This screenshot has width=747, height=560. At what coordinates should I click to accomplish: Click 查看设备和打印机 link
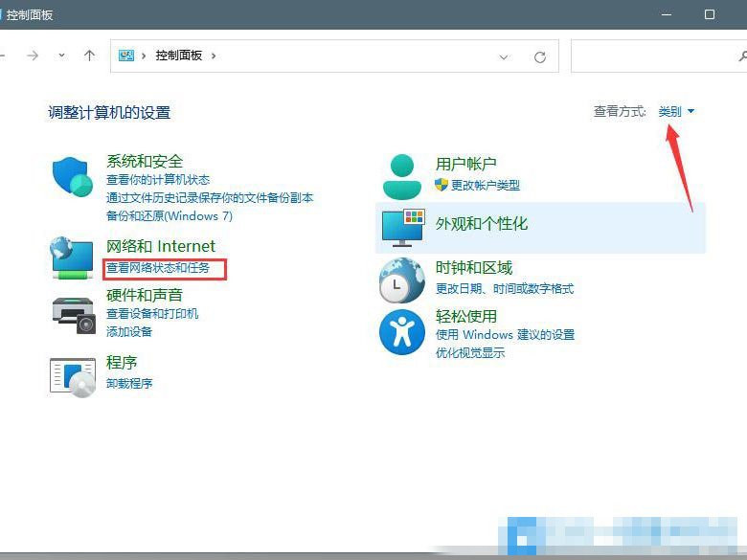(152, 314)
